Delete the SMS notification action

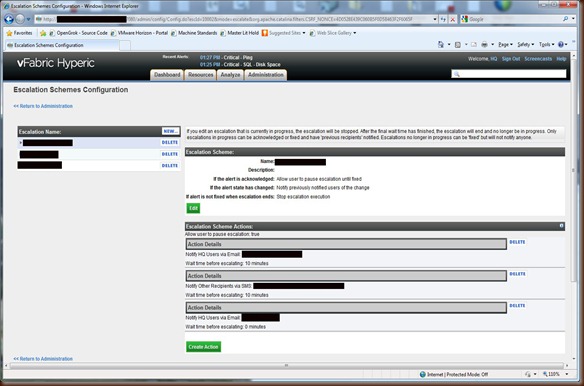point(517,274)
